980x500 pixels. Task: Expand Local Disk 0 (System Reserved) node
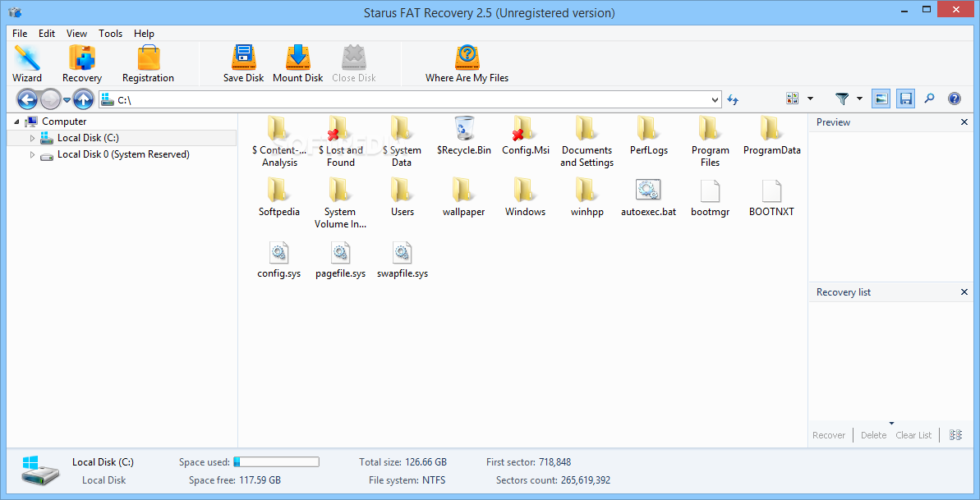coord(33,154)
